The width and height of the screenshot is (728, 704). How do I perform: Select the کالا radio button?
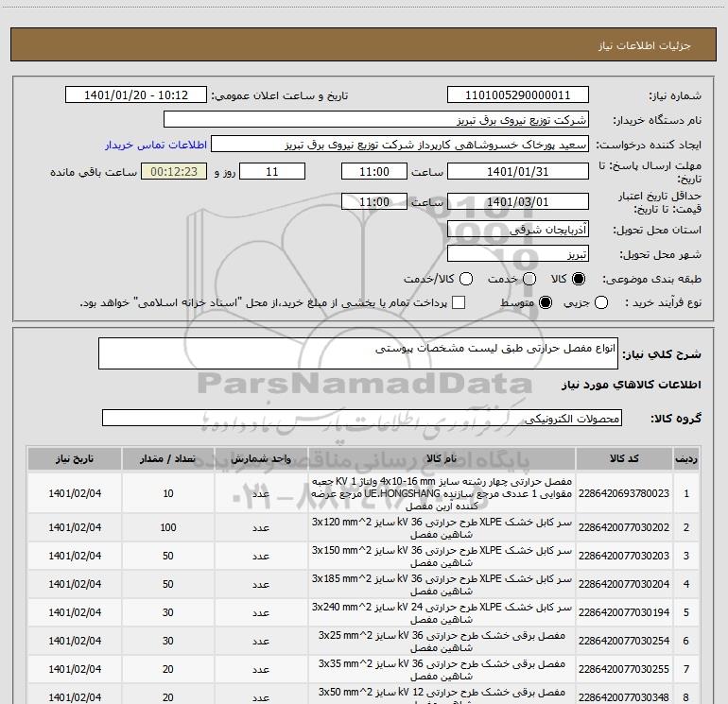pos(579,279)
